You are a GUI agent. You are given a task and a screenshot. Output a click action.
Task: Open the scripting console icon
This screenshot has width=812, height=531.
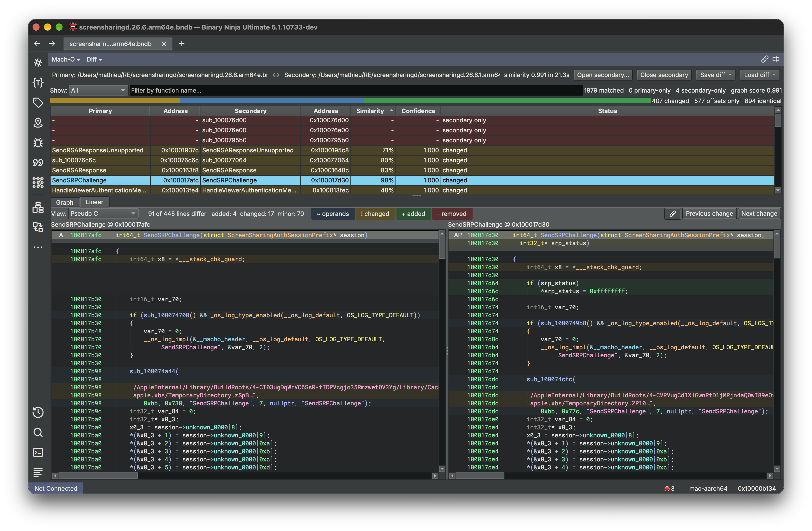pyautogui.click(x=38, y=453)
